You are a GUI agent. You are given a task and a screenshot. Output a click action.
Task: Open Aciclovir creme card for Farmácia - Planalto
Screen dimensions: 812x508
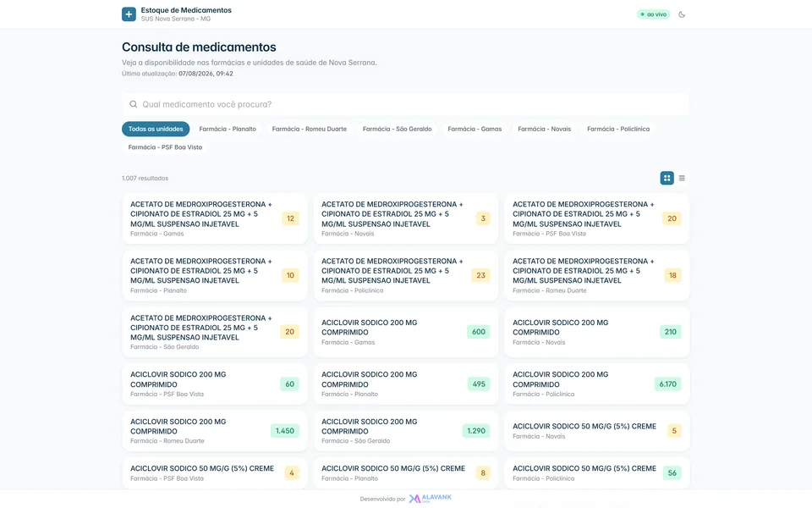click(x=406, y=472)
